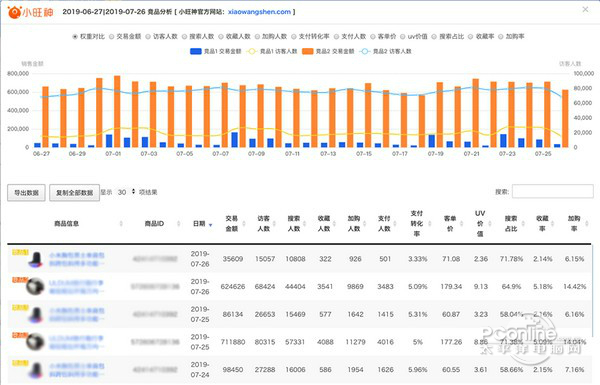Sort by 客单价 column header arrows

[x=461, y=223]
